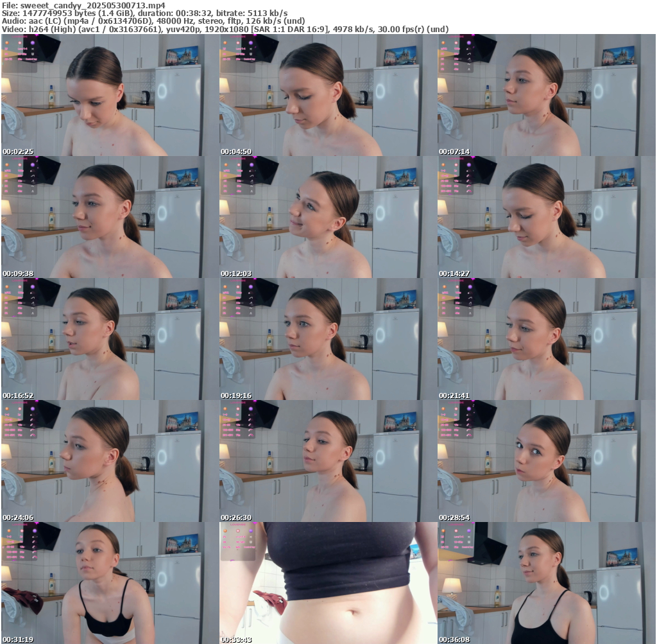Select the Size and duration info line
This screenshot has height=644, width=657.
(x=144, y=13)
